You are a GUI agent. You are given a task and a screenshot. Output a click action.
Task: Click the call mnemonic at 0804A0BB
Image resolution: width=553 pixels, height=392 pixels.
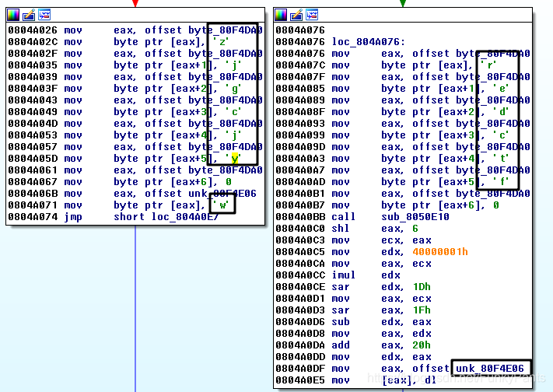click(344, 217)
